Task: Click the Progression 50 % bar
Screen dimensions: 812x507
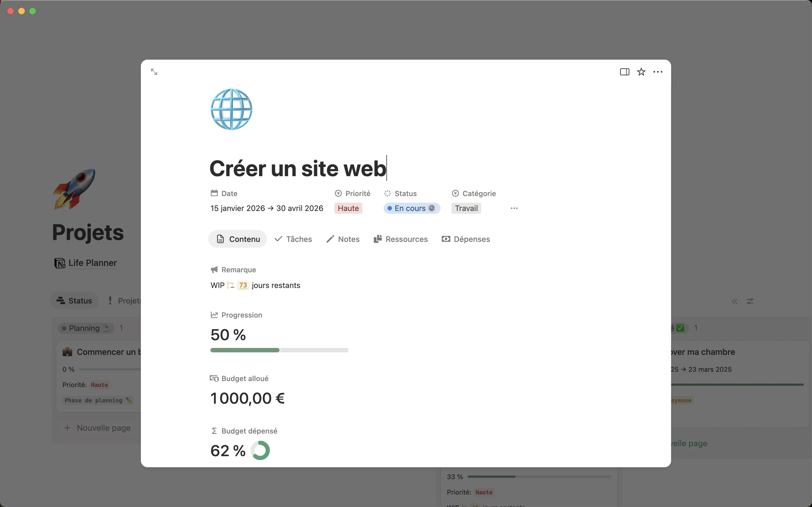Action: (279, 350)
